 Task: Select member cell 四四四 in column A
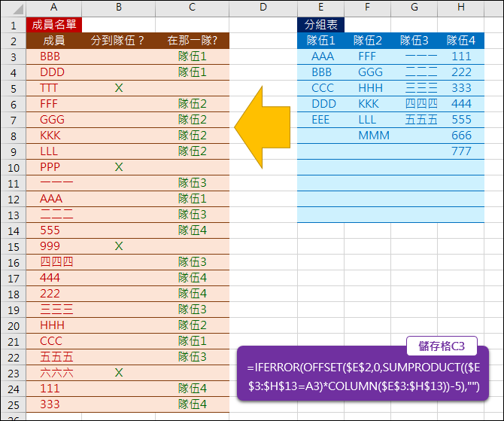click(x=54, y=262)
